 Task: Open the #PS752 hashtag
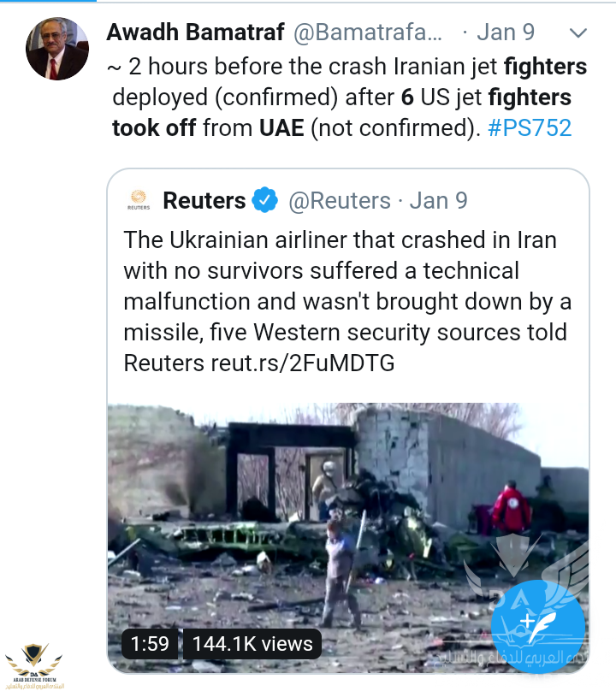pyautogui.click(x=530, y=127)
